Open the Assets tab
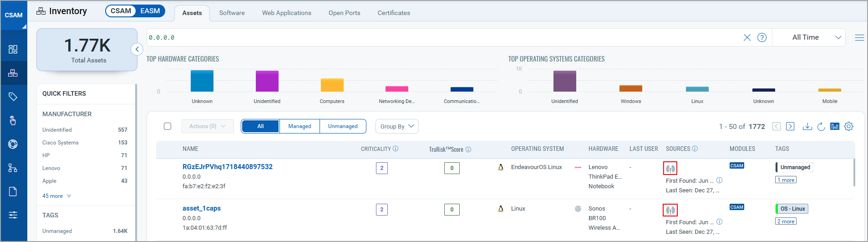 [192, 13]
